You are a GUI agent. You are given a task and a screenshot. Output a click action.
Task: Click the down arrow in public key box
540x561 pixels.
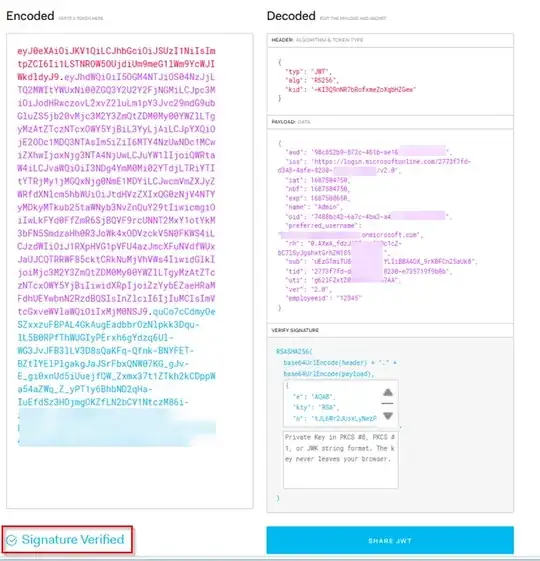coord(388,415)
